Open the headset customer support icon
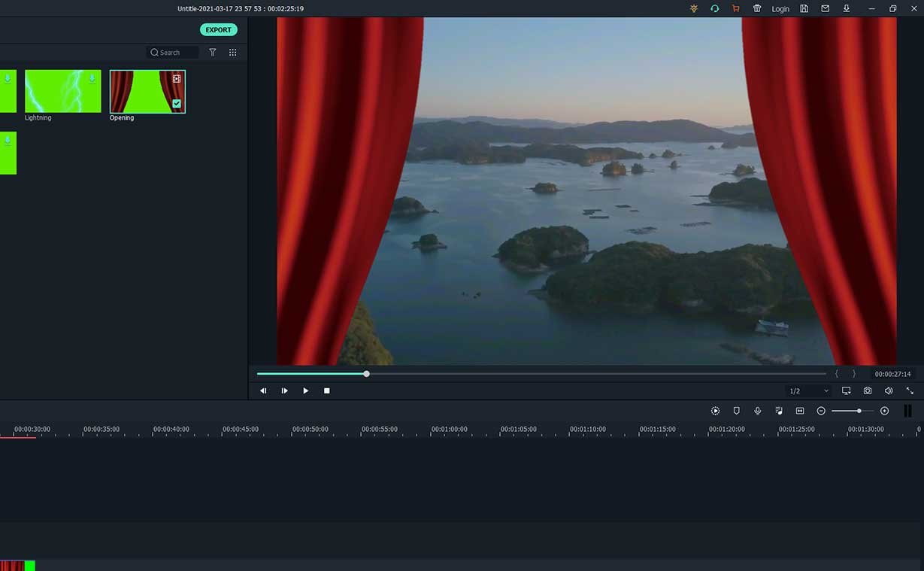Image resolution: width=924 pixels, height=571 pixels. [x=714, y=8]
